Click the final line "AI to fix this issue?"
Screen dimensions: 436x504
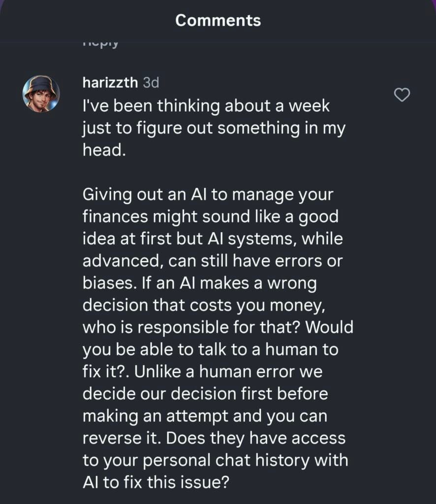pyautogui.click(x=156, y=483)
